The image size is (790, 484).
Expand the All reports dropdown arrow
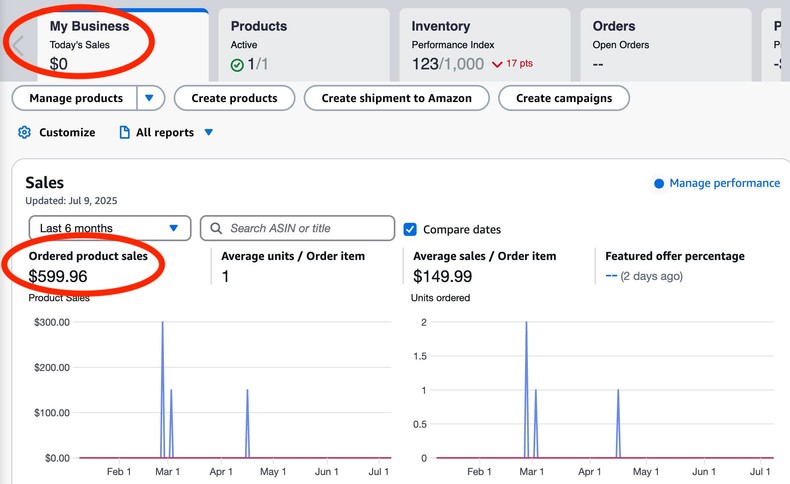click(x=209, y=132)
